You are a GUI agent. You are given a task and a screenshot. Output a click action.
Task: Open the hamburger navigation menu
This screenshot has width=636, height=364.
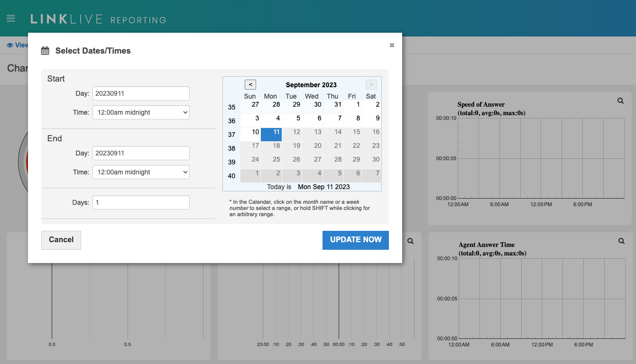pyautogui.click(x=10, y=18)
